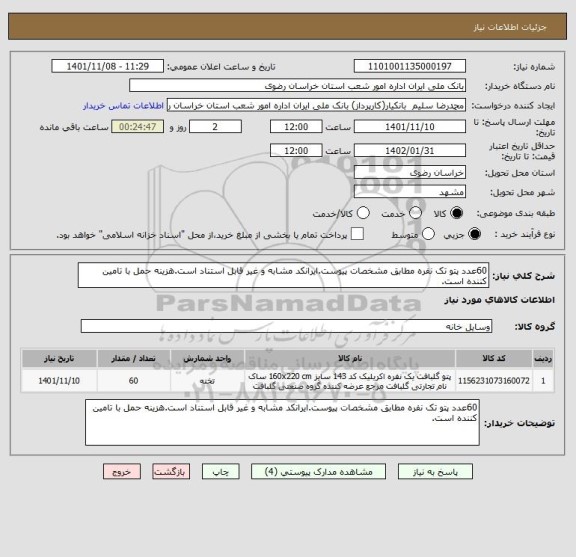Click the remaining days field showing 2
Viewport: 576px width, 557px height.
(215, 127)
